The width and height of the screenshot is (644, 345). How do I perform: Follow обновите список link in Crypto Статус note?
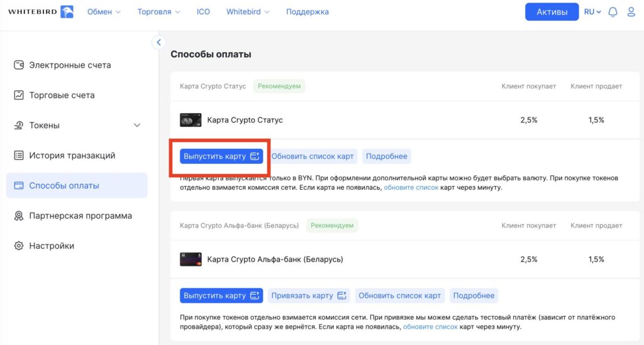[x=411, y=187]
